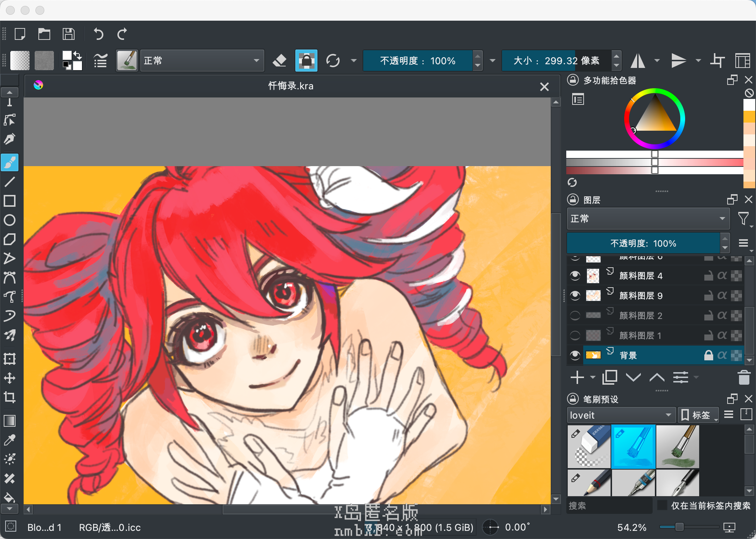This screenshot has width=756, height=539.
Task: Open brush blending mode 正常 dropdown
Action: coord(202,61)
